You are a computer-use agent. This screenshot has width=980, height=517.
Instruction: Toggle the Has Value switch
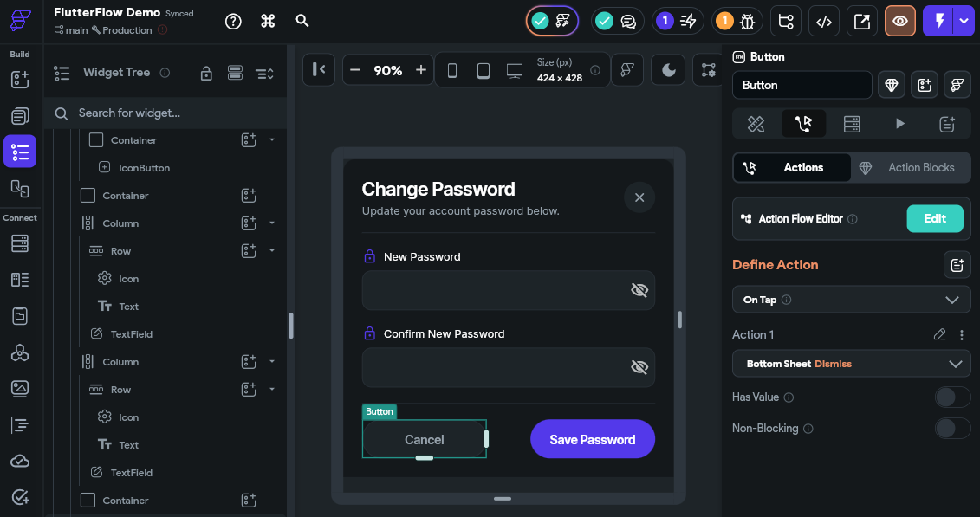(x=952, y=397)
